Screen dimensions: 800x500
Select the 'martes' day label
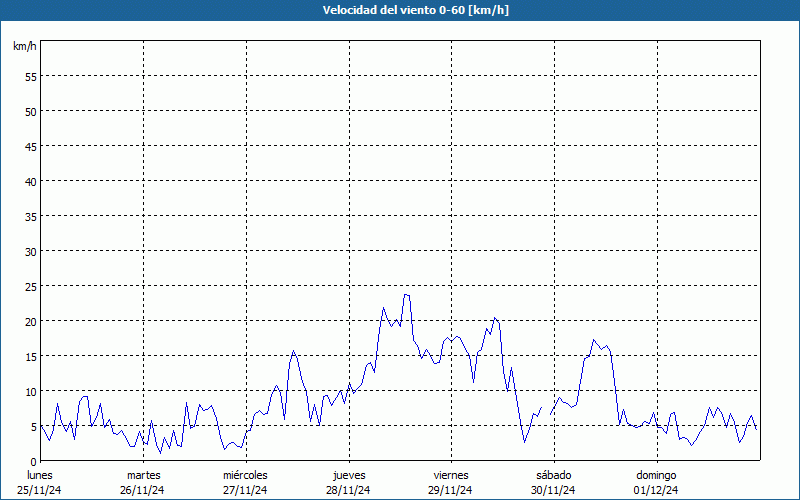coord(143,475)
